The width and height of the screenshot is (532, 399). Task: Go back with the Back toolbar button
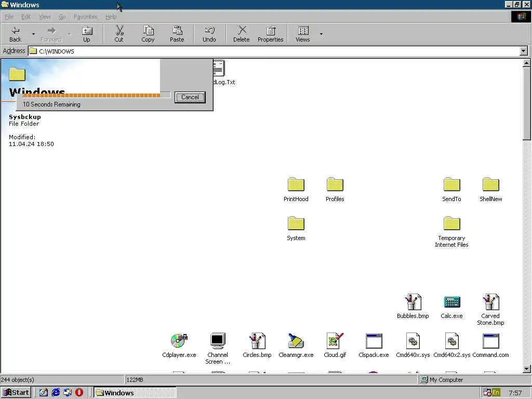click(15, 34)
